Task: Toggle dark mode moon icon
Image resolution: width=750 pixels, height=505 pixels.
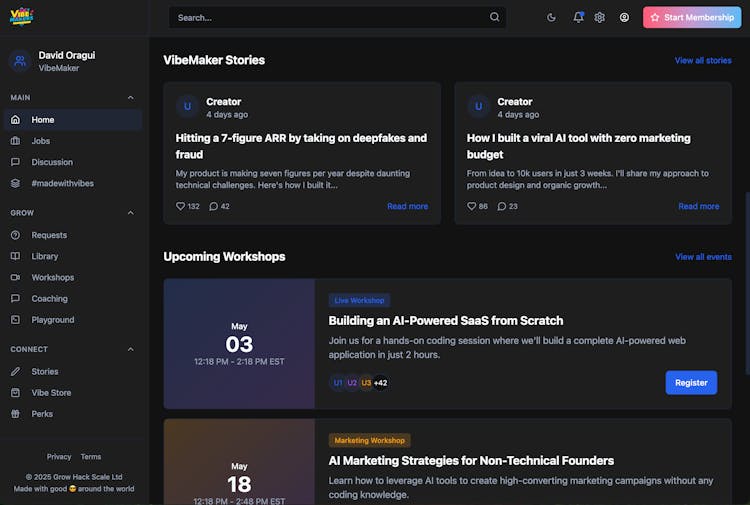Action: click(x=551, y=18)
